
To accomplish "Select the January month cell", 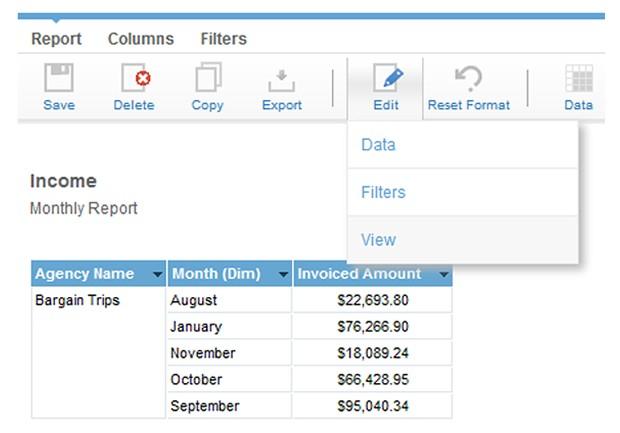I will (230, 327).
